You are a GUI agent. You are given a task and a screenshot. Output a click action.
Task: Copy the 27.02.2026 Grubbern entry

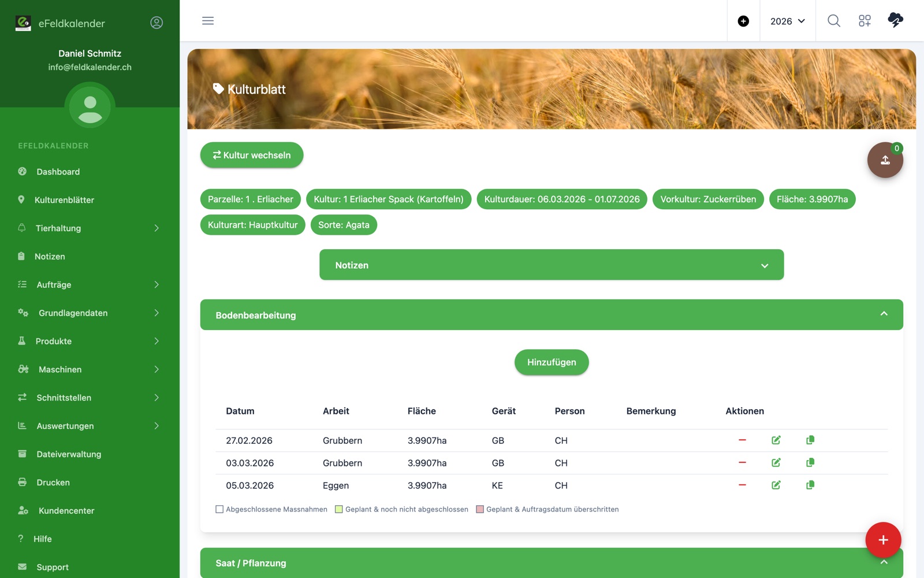point(810,440)
